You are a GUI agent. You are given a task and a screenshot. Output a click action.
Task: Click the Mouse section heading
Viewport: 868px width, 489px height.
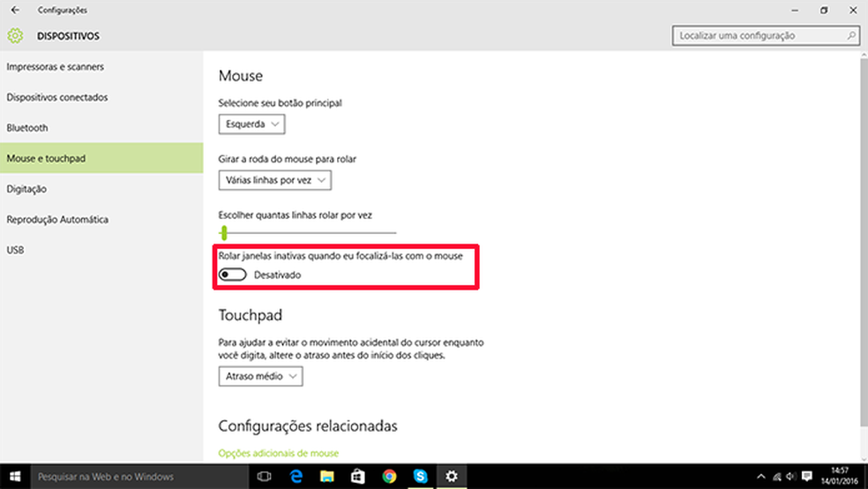[x=240, y=75]
